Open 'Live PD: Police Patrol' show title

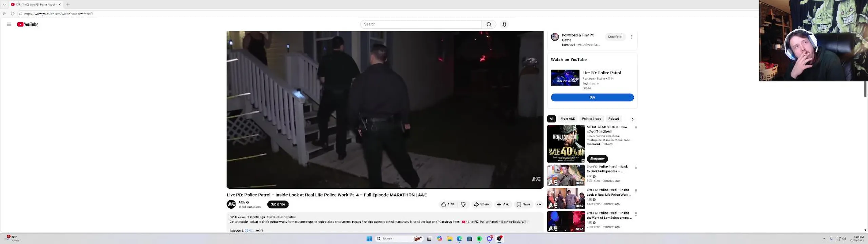point(601,73)
